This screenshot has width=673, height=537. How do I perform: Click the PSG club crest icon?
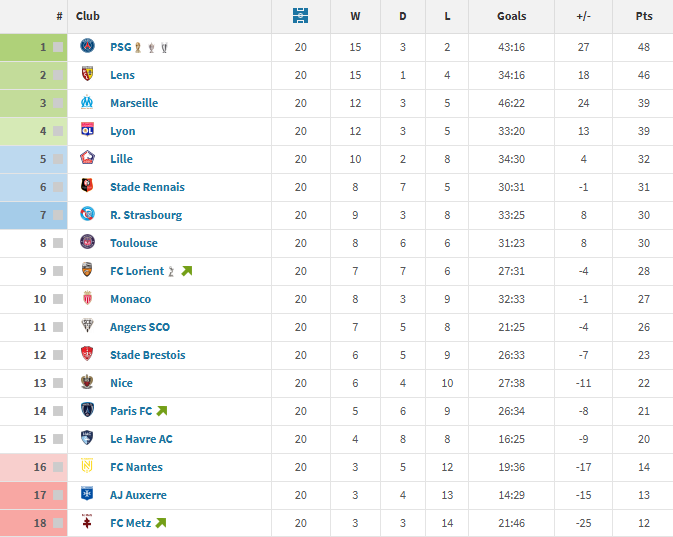pyautogui.click(x=88, y=47)
